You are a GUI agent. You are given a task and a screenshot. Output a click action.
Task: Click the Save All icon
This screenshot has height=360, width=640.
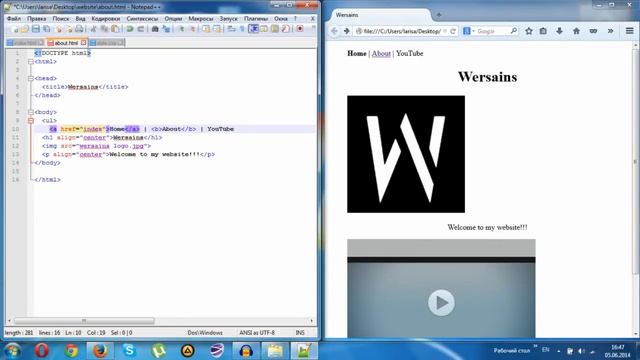coord(47,29)
